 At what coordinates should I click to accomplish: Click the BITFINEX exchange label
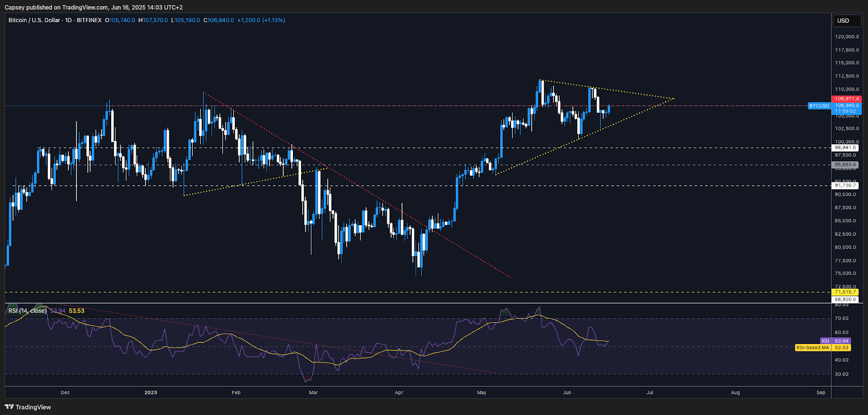click(89, 20)
